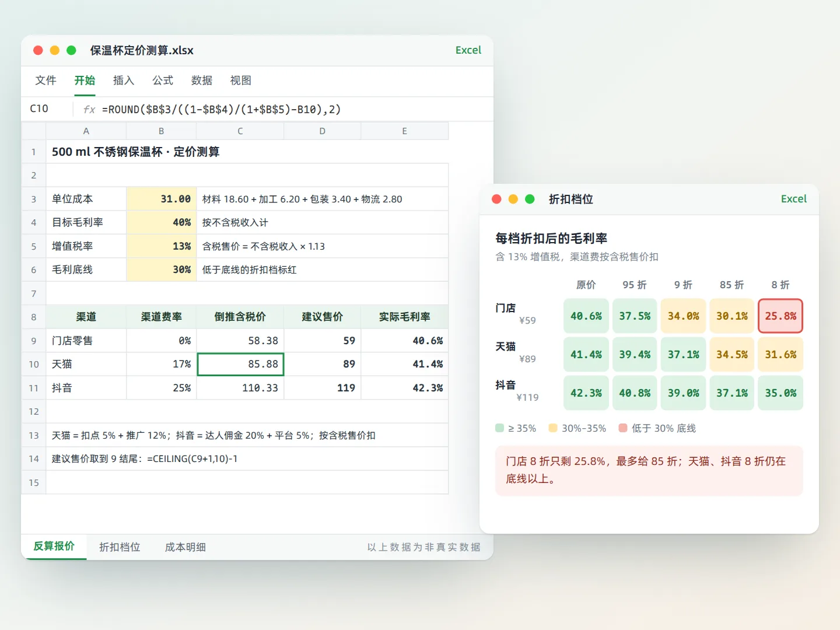Switch to the 反算报价 sheet tab
The width and height of the screenshot is (840, 630).
[54, 547]
